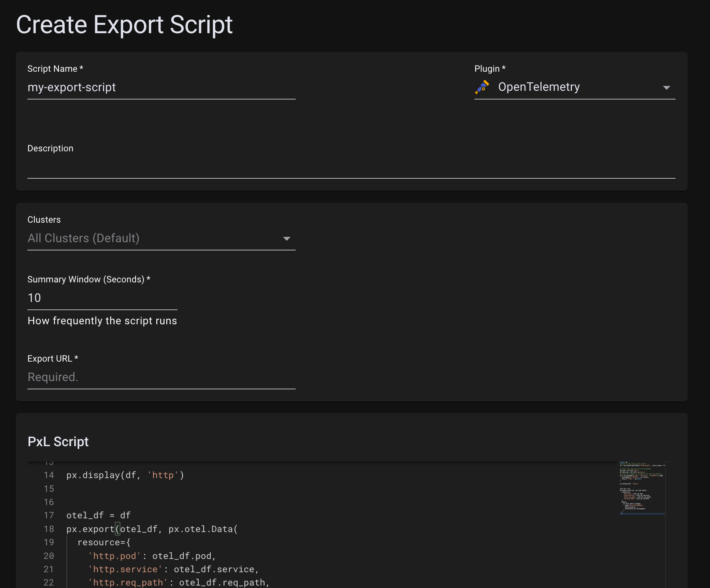The height and width of the screenshot is (588, 710).
Task: Click line number 16 in the gutter
Action: (x=49, y=502)
